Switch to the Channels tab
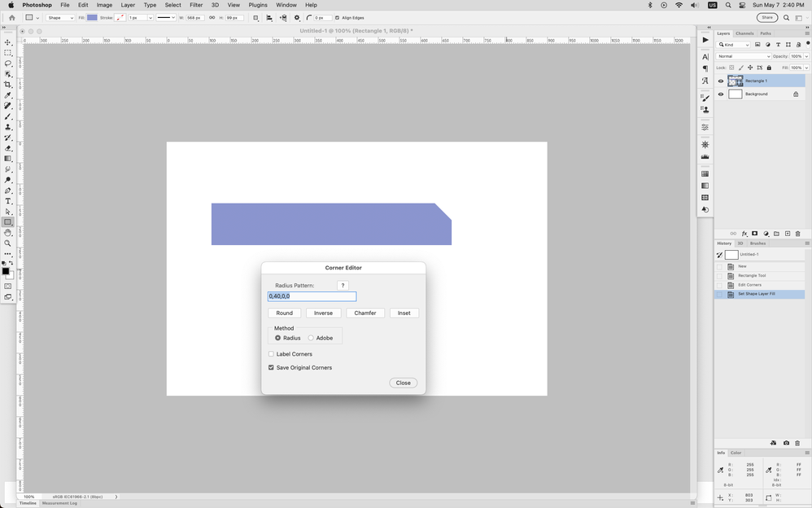This screenshot has width=812, height=508. pyautogui.click(x=745, y=34)
